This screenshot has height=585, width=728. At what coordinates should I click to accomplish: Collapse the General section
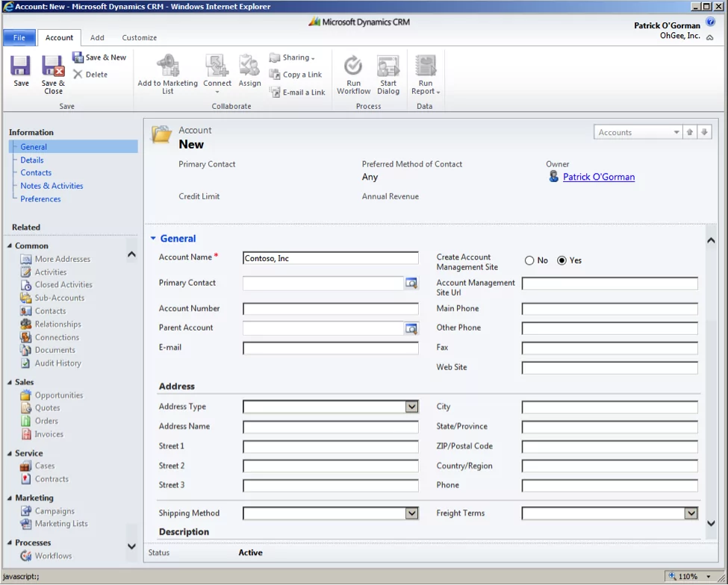point(153,239)
